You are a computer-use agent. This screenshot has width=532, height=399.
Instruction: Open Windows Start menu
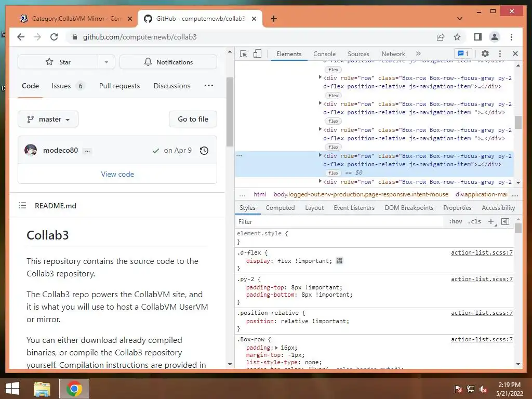(12, 389)
